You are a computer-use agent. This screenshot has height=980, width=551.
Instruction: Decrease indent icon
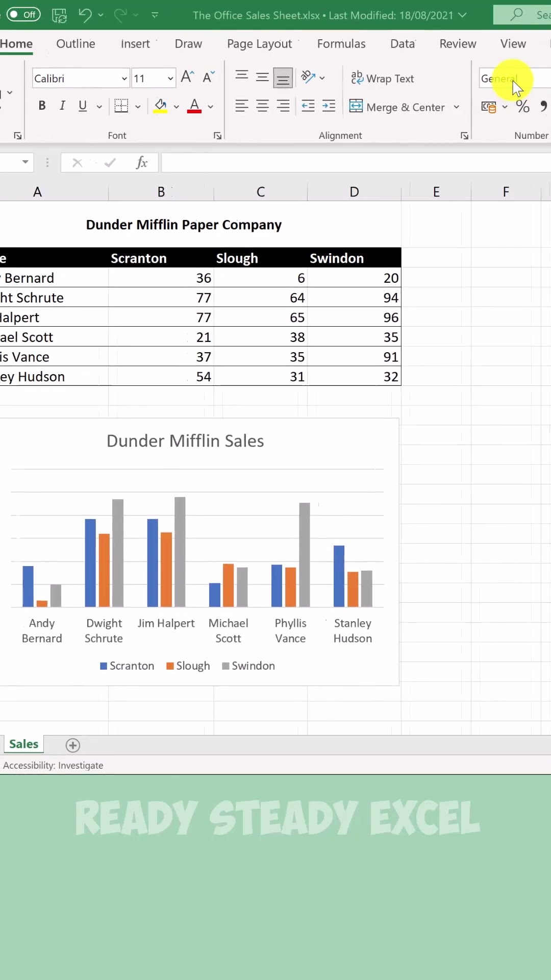[x=308, y=106]
